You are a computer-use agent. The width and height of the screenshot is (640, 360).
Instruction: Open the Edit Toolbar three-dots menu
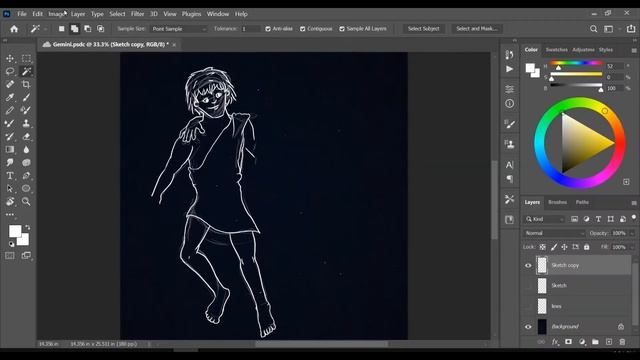[10, 214]
